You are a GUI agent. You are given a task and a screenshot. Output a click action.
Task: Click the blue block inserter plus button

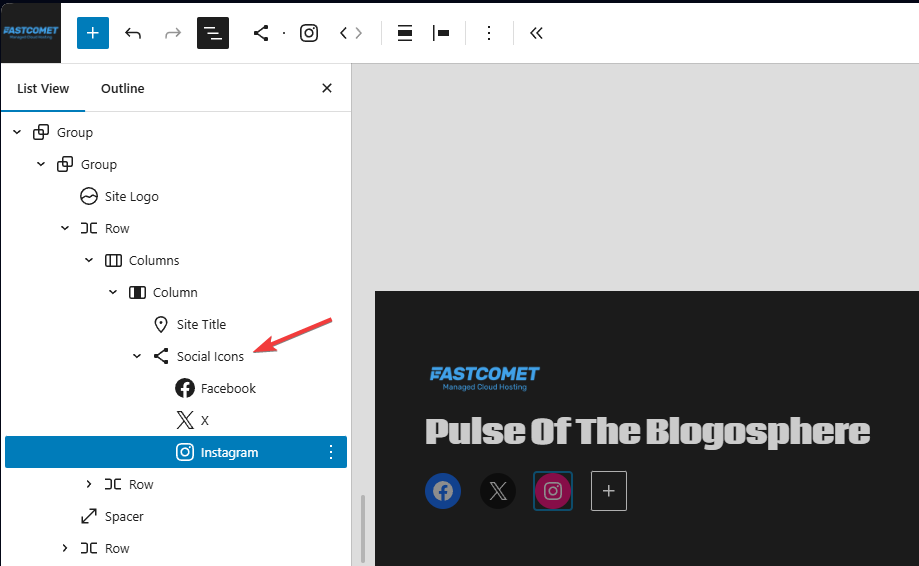pyautogui.click(x=92, y=33)
